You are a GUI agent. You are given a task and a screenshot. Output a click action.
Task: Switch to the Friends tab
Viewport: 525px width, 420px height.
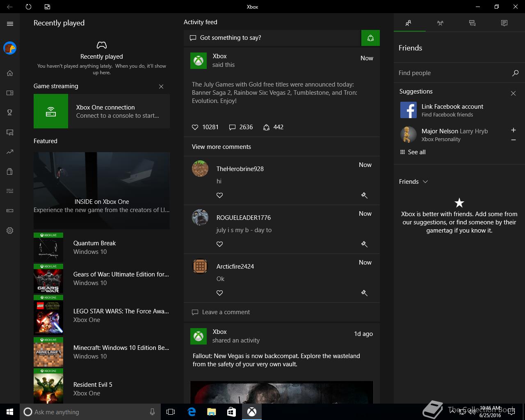click(x=409, y=23)
